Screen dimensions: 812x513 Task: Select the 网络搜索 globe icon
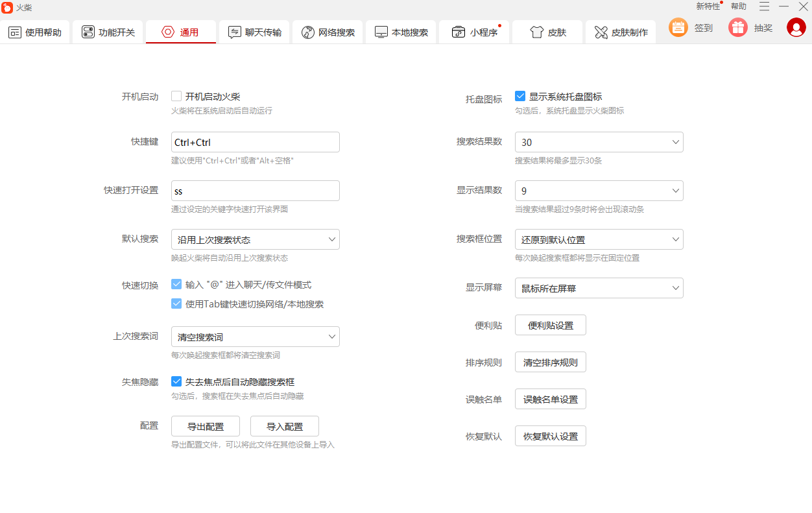[x=308, y=32]
